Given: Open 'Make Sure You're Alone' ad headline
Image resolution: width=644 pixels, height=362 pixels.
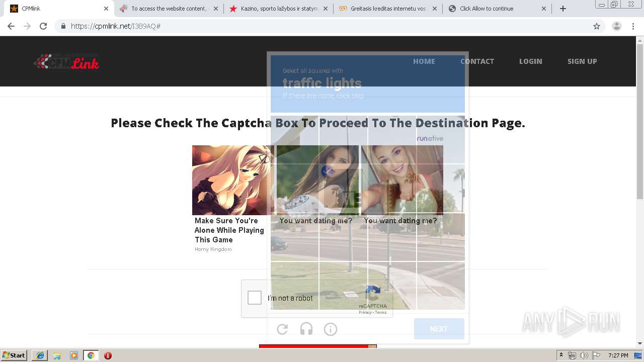Looking at the screenshot, I should pos(229,230).
